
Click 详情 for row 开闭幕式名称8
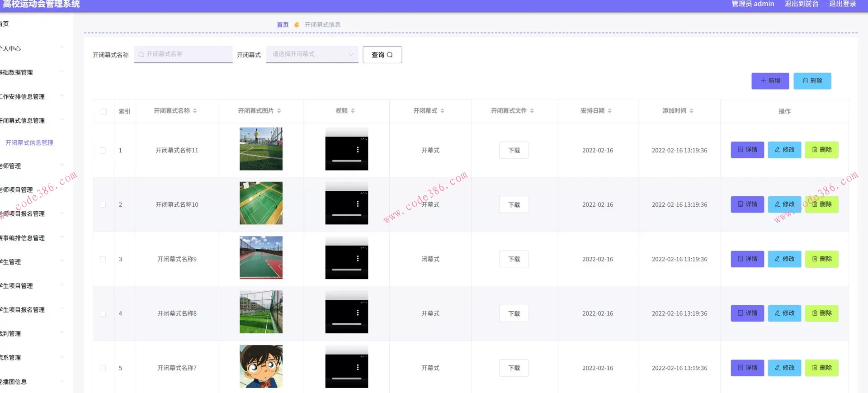[747, 313]
